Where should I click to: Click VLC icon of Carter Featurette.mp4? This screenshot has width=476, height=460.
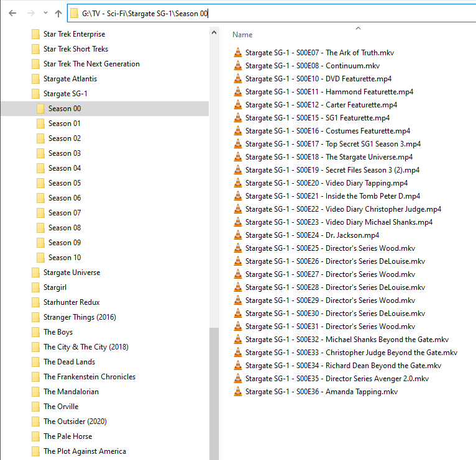coord(238,105)
